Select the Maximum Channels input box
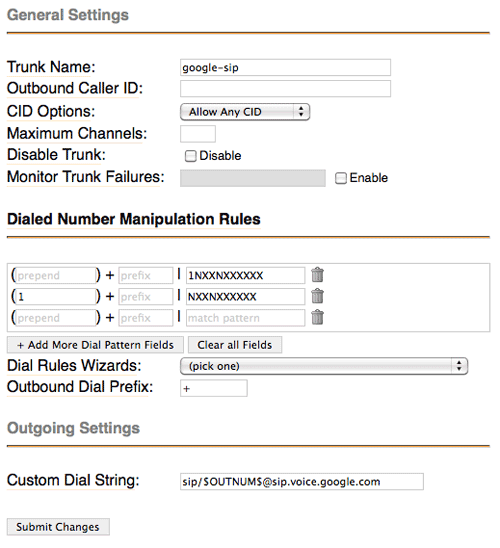500x548 pixels. point(198,134)
